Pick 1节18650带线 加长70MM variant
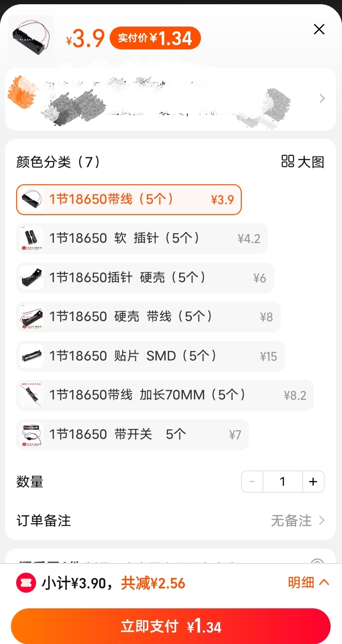Viewport: 342px width, 644px height. 164,395
